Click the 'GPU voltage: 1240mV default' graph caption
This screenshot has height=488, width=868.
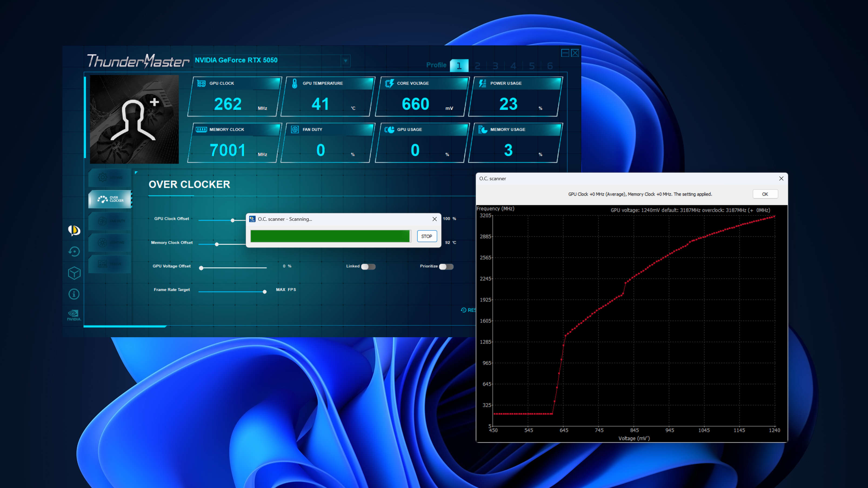[690, 210]
